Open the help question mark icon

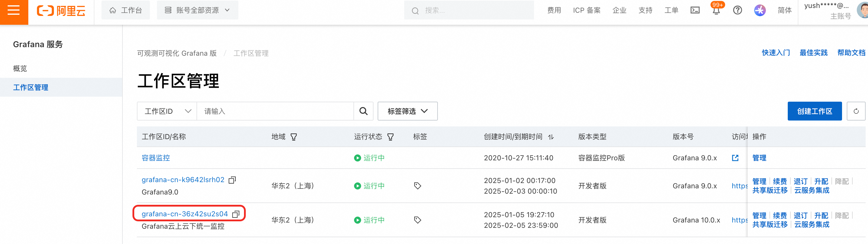(x=737, y=10)
